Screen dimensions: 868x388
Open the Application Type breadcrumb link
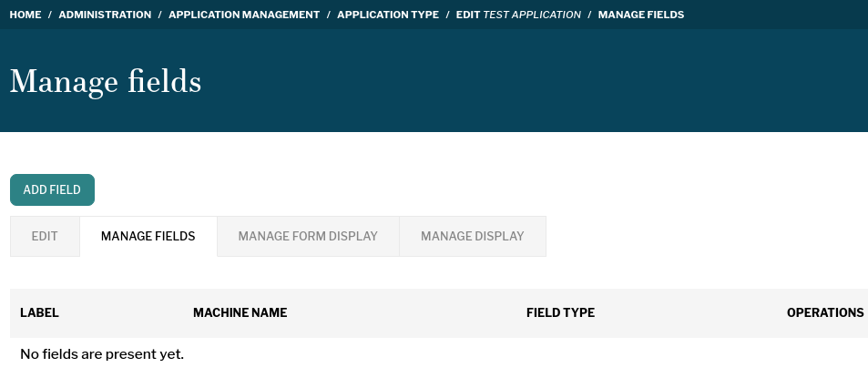[388, 15]
